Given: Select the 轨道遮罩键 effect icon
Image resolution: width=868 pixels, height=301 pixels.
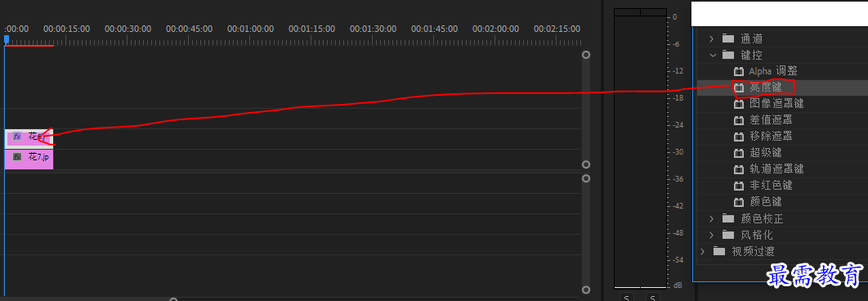Looking at the screenshot, I should (739, 169).
